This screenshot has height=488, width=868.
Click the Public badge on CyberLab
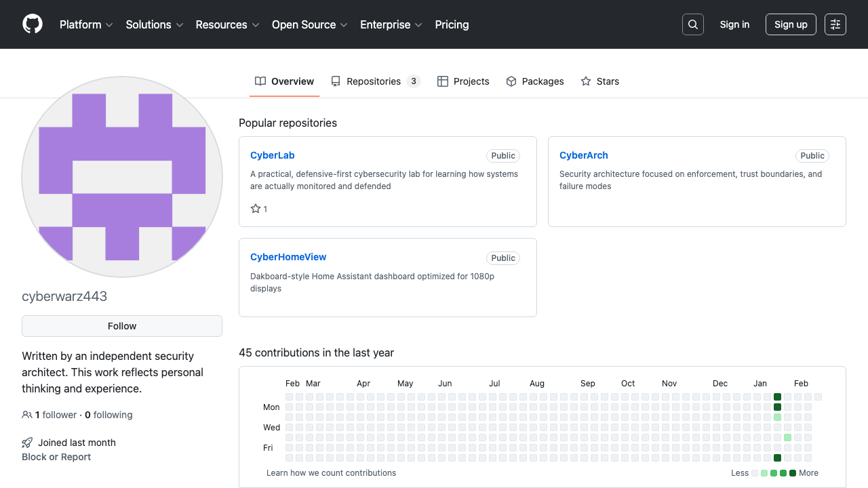pos(503,156)
